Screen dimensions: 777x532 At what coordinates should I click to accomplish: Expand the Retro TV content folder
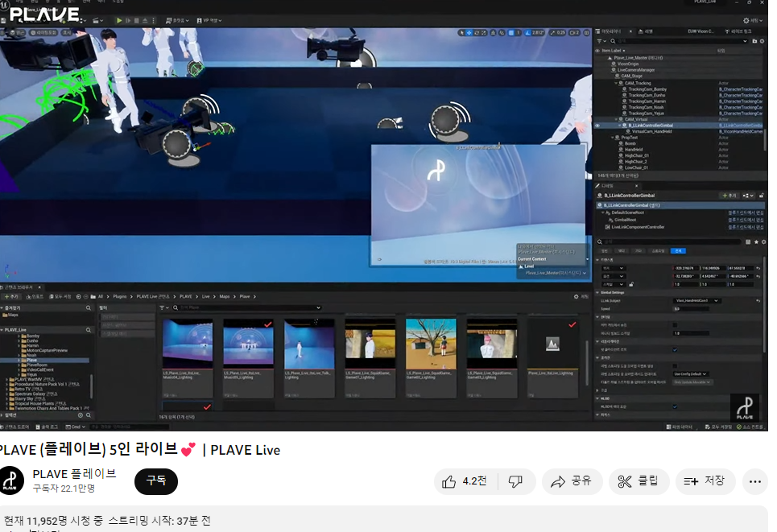(x=7, y=390)
